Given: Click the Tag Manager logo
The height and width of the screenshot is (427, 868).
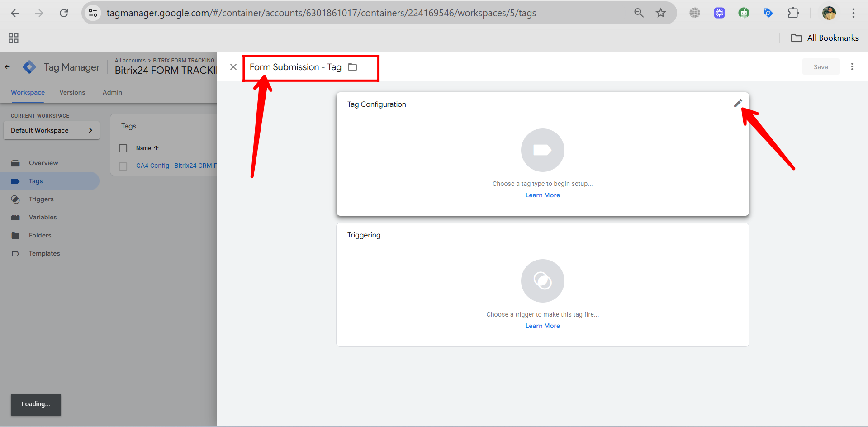Looking at the screenshot, I should (x=29, y=67).
